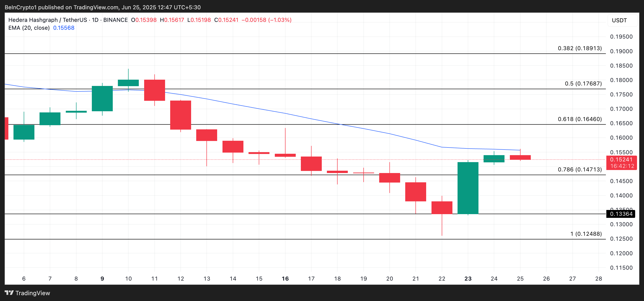Screen dimensions: 644x301
Task: Click the blue EMA value 0.15568
Action: coord(64,28)
